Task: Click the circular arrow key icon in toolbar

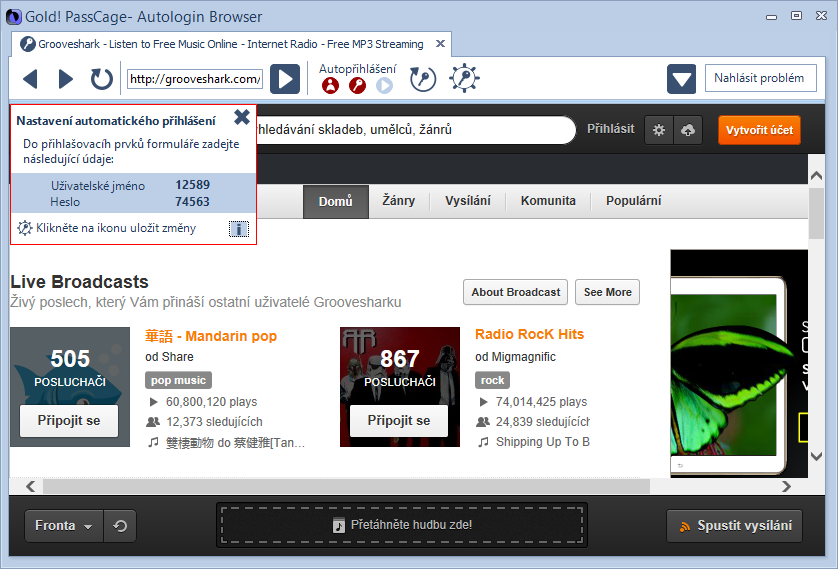Action: pyautogui.click(x=423, y=79)
